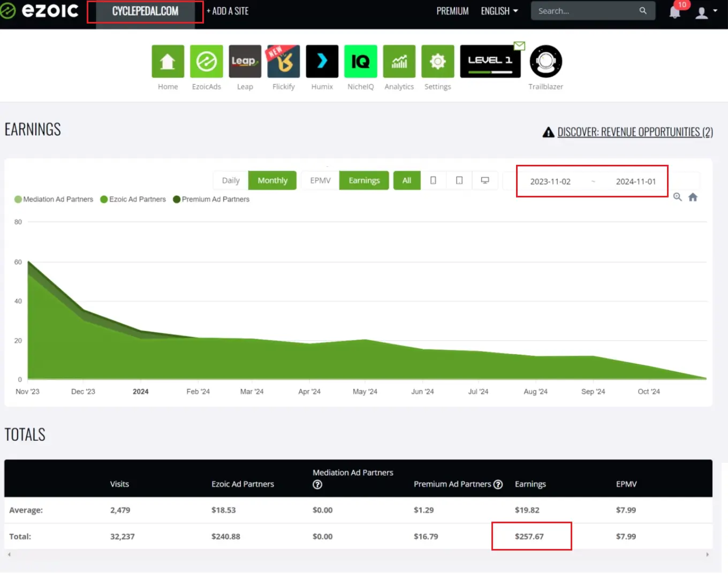Open the notifications bell

(675, 12)
